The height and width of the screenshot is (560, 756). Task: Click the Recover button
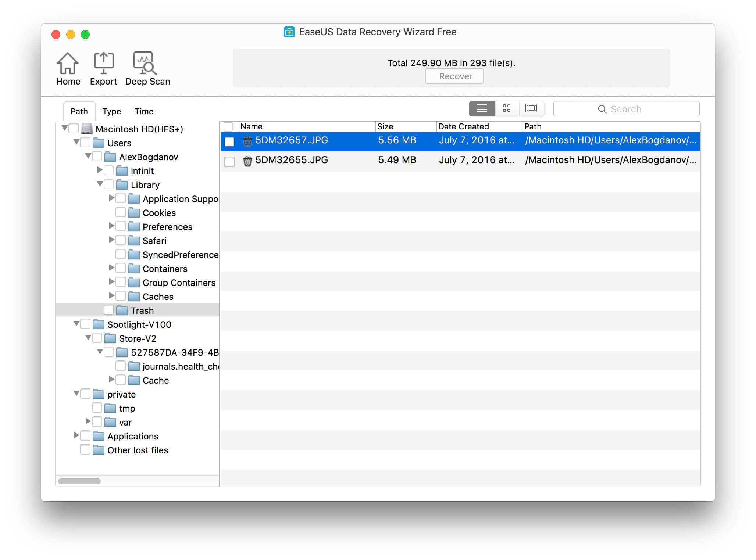(454, 76)
